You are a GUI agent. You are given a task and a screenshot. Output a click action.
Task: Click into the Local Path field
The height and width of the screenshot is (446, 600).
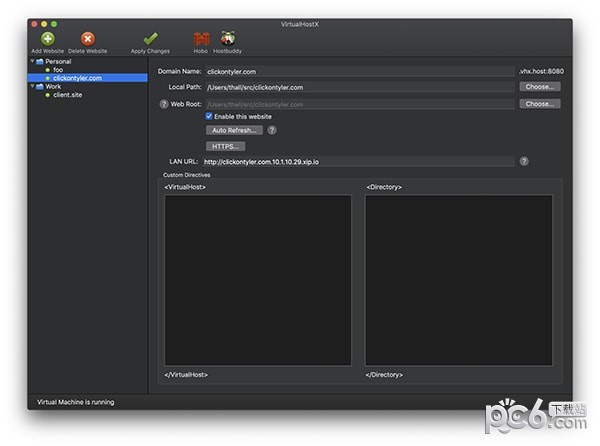coord(360,87)
